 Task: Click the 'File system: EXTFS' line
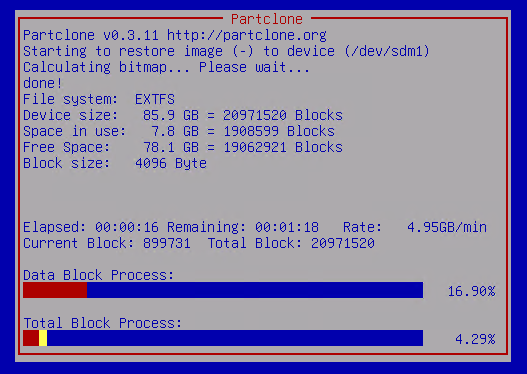99,99
